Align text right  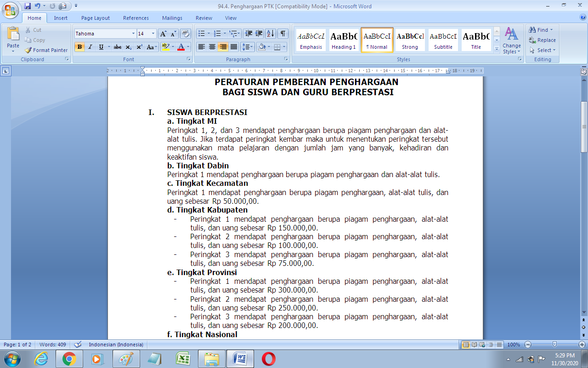tap(223, 47)
